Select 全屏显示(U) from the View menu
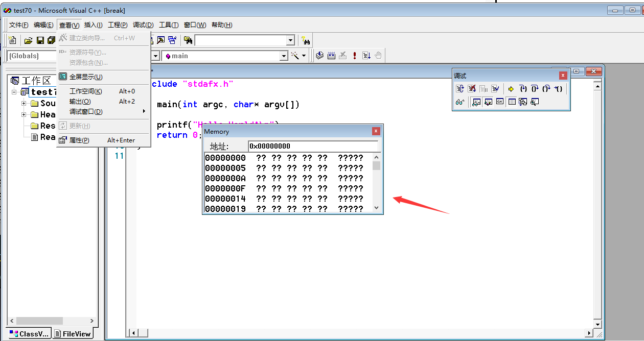Viewport: 644px width, 341px height. pos(86,77)
